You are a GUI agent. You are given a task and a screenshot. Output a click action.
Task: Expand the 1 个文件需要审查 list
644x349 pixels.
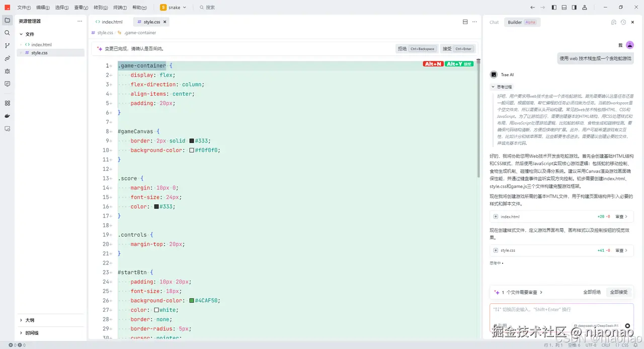pyautogui.click(x=519, y=292)
